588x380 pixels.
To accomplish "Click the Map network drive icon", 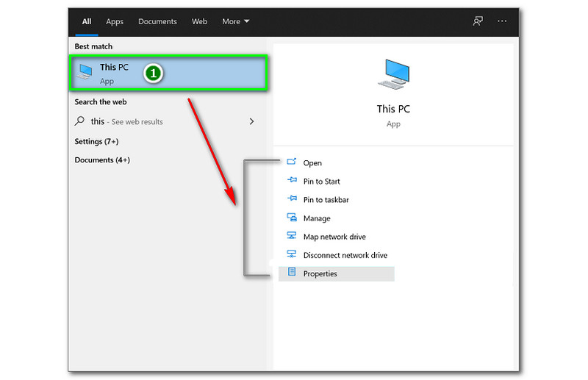I will pyautogui.click(x=291, y=237).
